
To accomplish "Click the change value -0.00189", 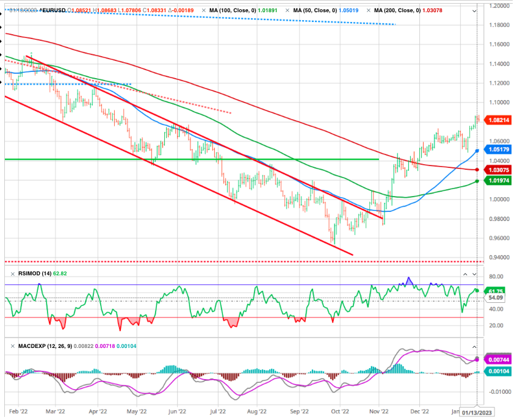I will tap(184, 10).
